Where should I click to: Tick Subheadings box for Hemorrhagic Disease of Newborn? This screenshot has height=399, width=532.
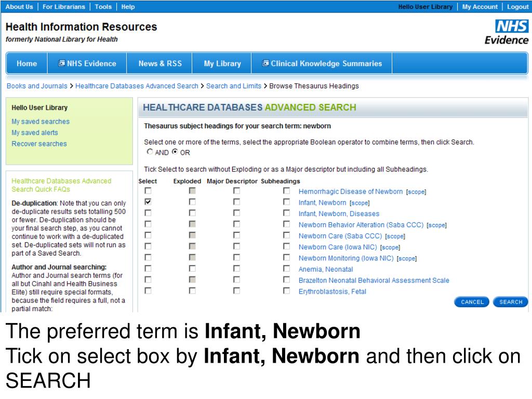287,191
